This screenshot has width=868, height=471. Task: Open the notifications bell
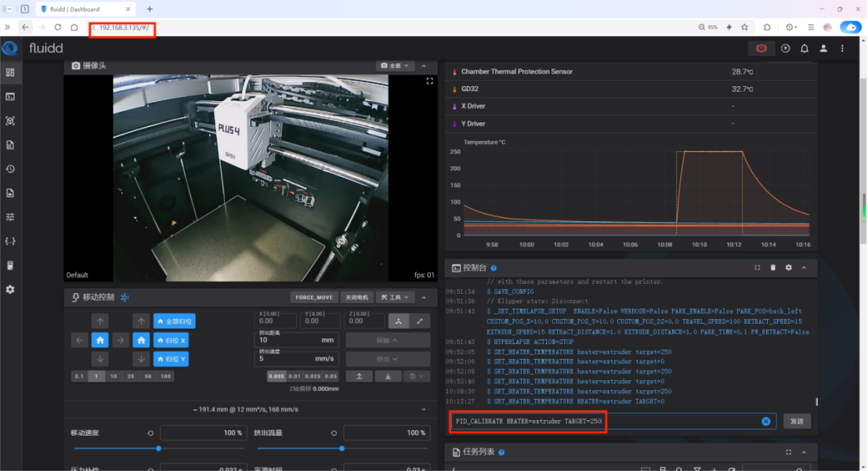click(804, 49)
